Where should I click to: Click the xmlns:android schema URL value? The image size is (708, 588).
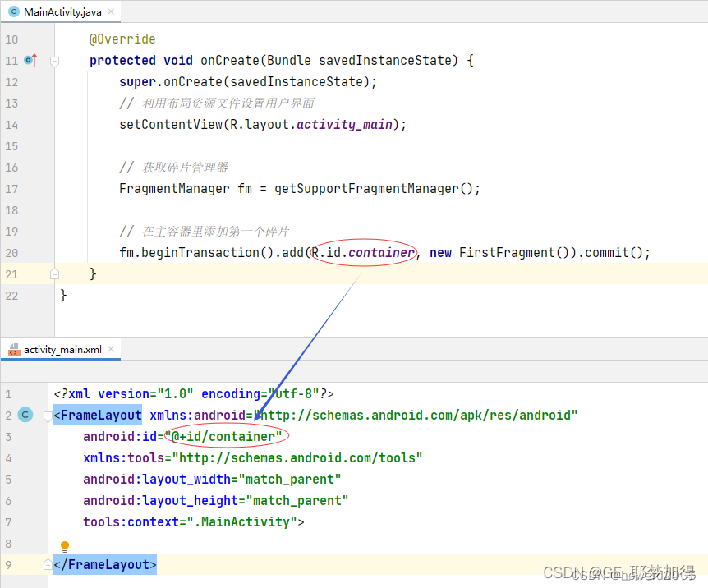(x=416, y=415)
